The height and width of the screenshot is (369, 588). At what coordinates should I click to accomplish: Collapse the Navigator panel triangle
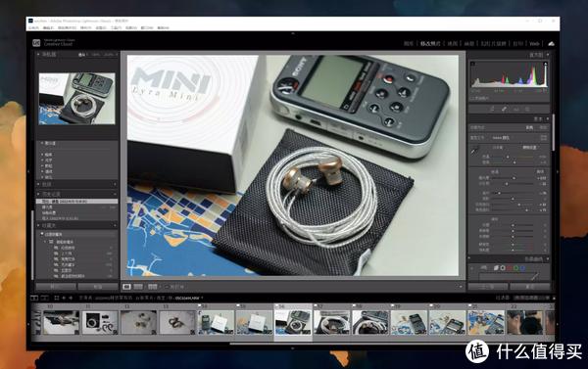[x=38, y=54]
